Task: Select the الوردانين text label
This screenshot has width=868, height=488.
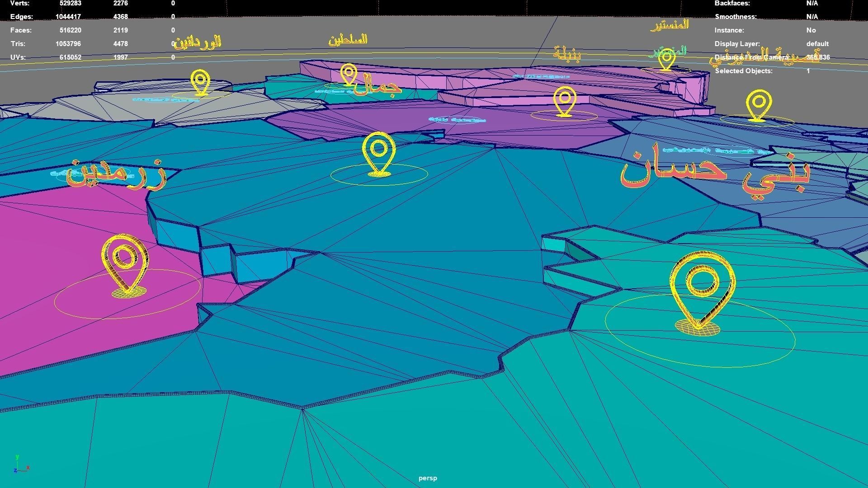Action: [x=198, y=42]
